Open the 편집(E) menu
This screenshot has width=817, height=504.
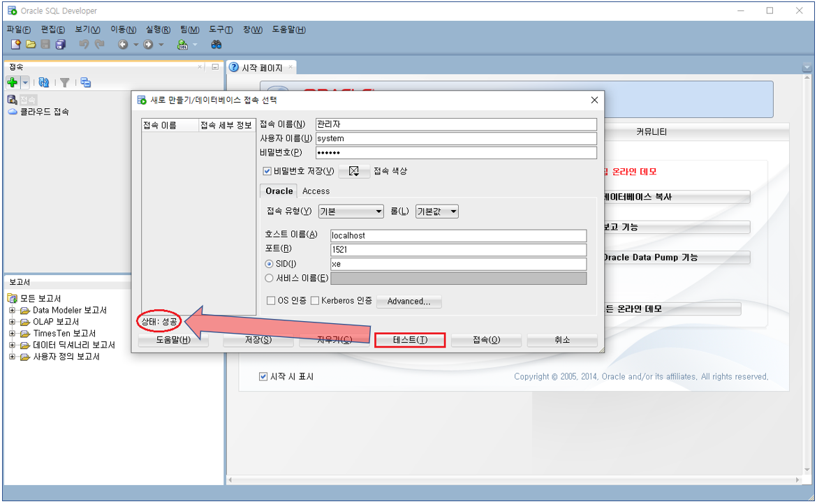click(52, 30)
